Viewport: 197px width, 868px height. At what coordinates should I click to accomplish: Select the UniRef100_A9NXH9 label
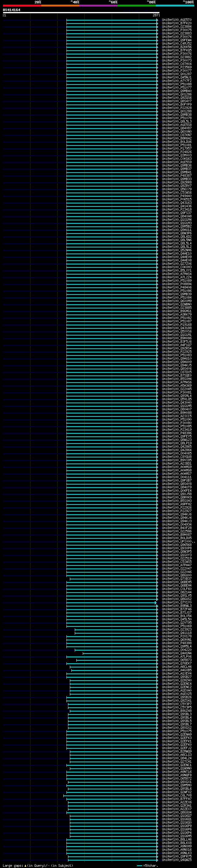click(176, 846)
